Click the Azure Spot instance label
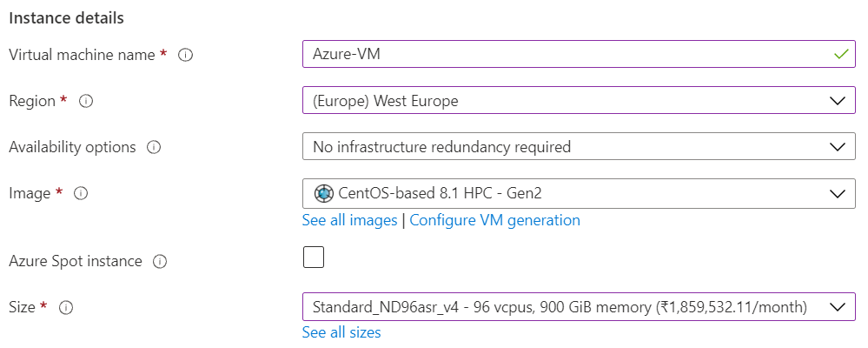Screen dimensions: 868x348 (76, 261)
